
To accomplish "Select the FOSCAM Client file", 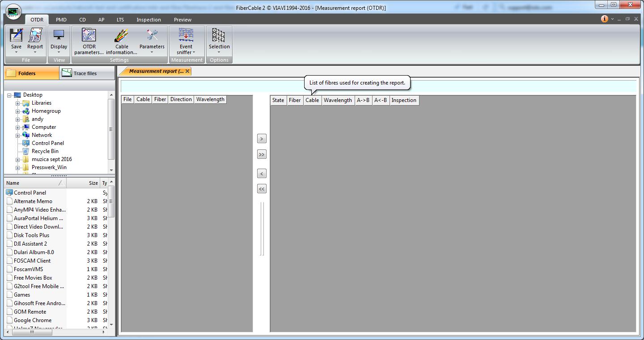I will click(x=32, y=261).
